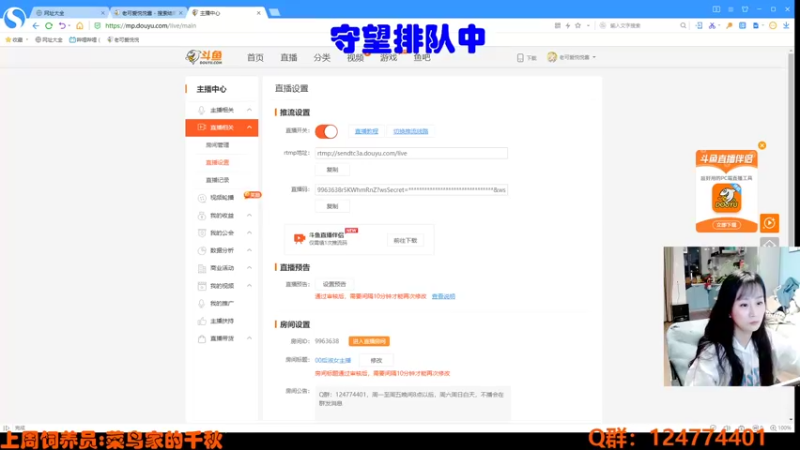The height and width of the screenshot is (450, 800).
Task: Open the yellow star favorites bookmark
Action: coord(8,39)
